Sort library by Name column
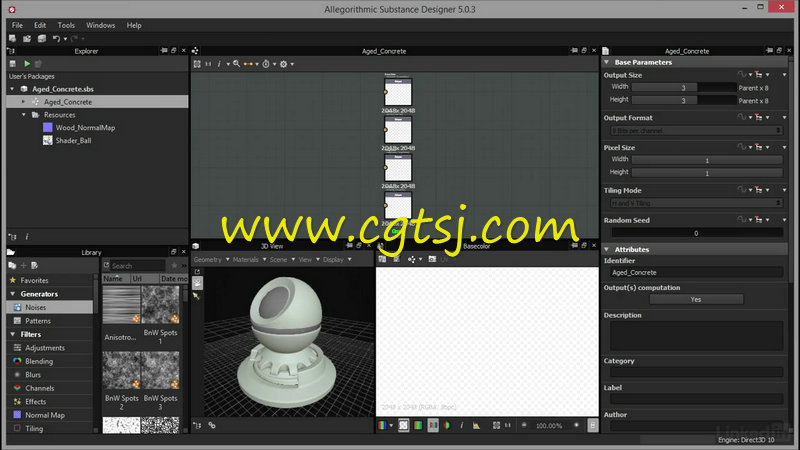 [x=115, y=279]
